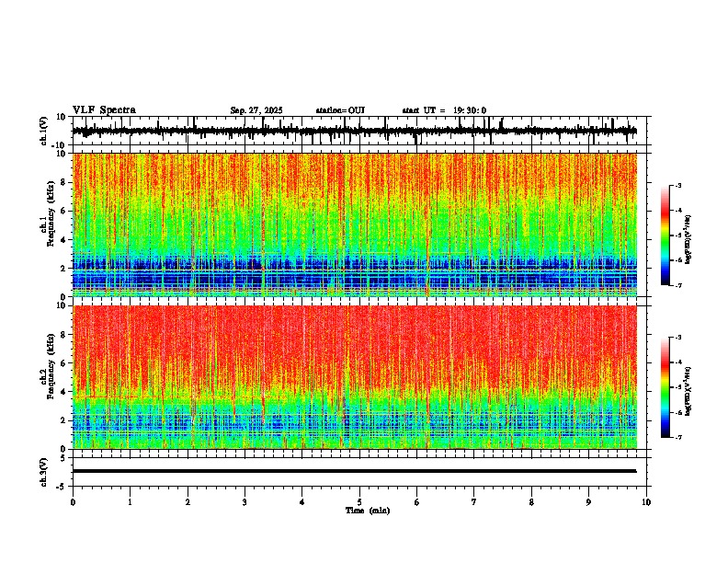The height and width of the screenshot is (563, 728).
Task: Click the "VLF Spectra" plot title
Action: (104, 110)
